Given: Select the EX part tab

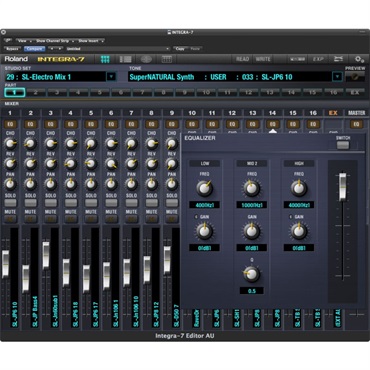Looking at the screenshot, I should (355, 92).
